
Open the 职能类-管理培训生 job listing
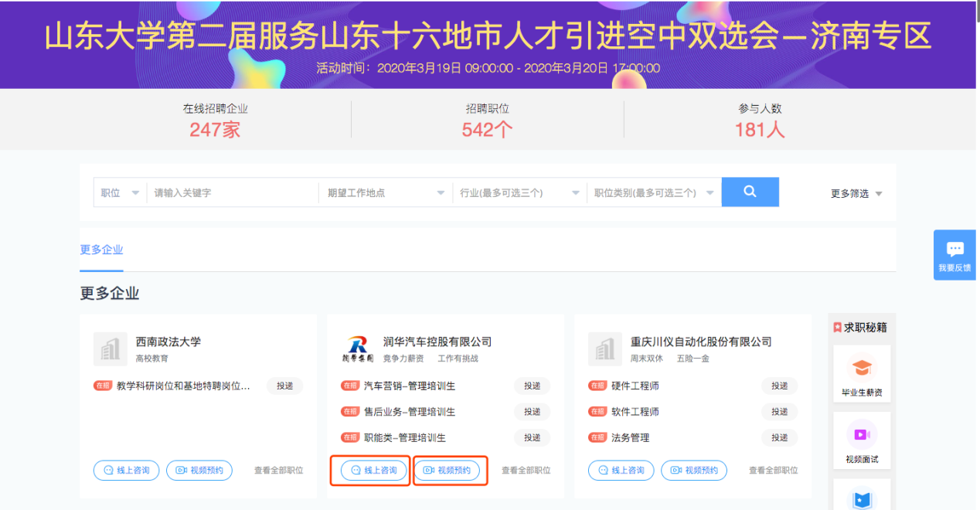[405, 438]
